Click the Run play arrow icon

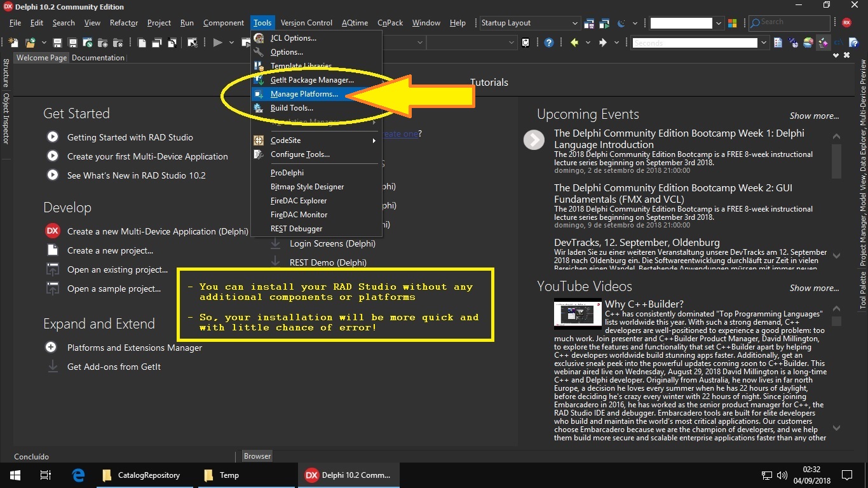[x=217, y=43]
